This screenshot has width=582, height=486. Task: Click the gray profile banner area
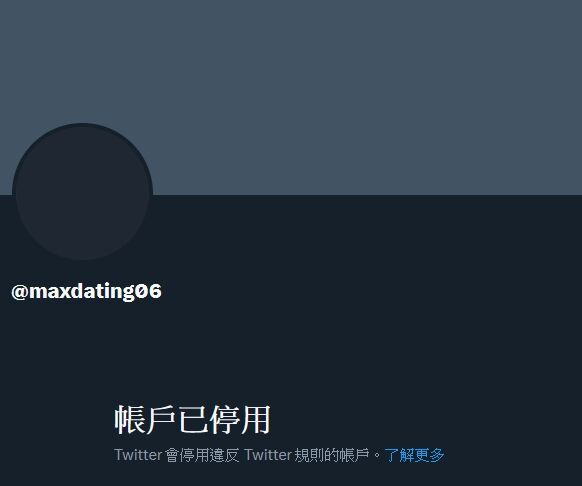291,97
